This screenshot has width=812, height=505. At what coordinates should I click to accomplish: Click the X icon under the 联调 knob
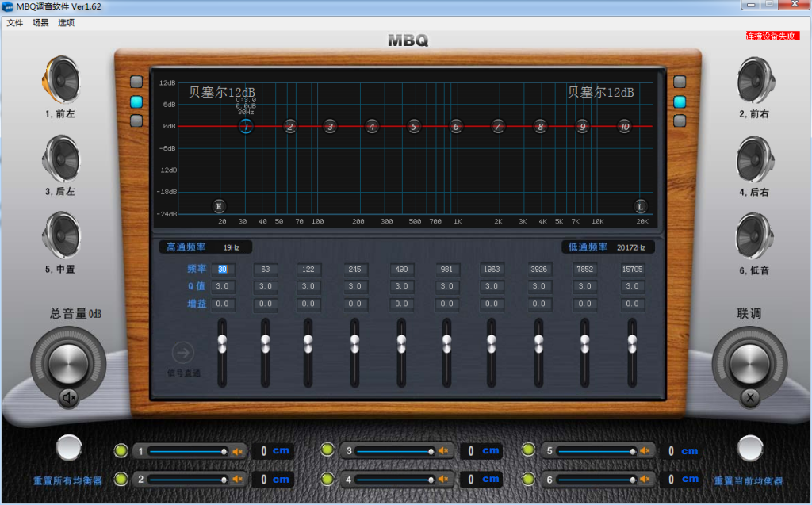coord(750,398)
